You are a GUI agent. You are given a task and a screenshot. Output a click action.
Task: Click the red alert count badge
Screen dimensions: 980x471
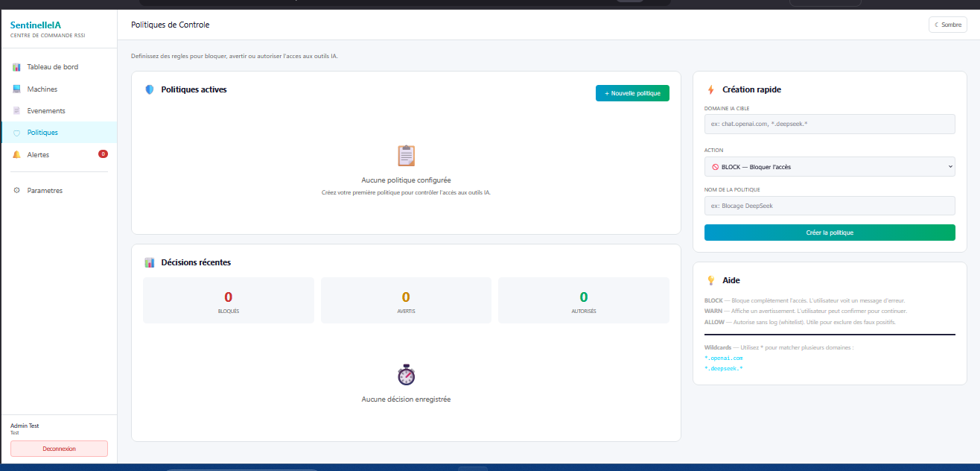103,154
